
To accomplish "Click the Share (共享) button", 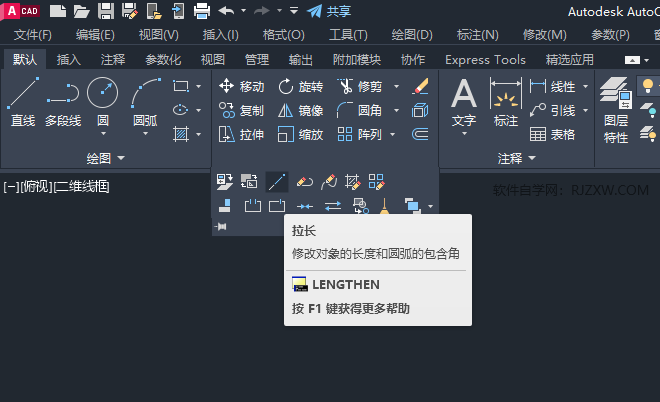I will 329,11.
